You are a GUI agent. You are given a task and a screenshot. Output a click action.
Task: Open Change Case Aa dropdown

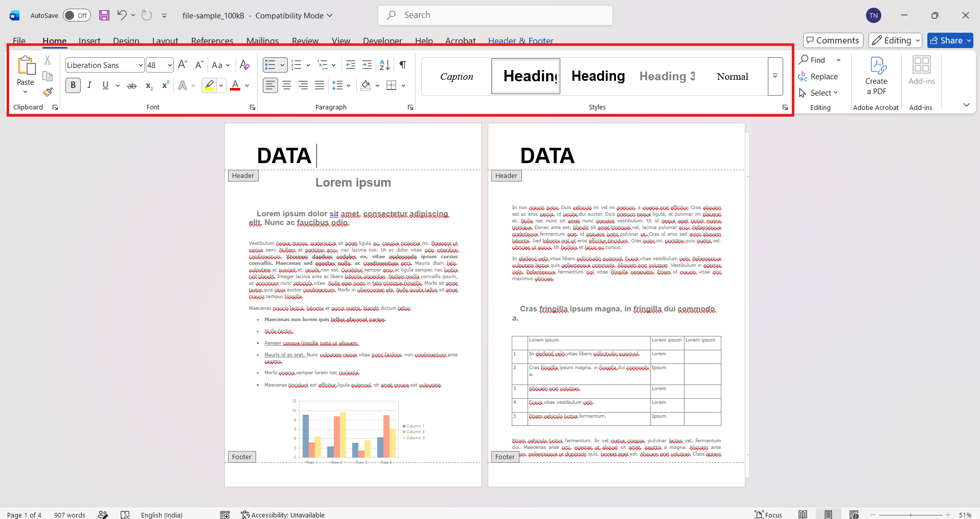[221, 65]
